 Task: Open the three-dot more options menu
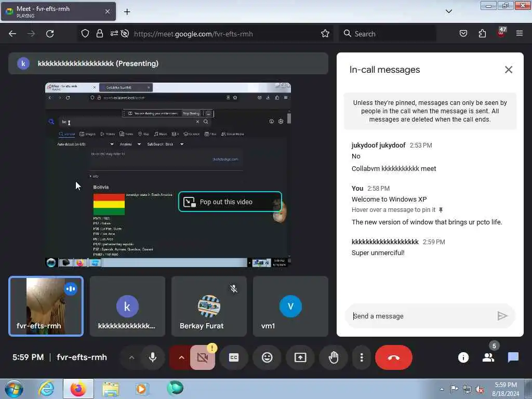pos(362,357)
